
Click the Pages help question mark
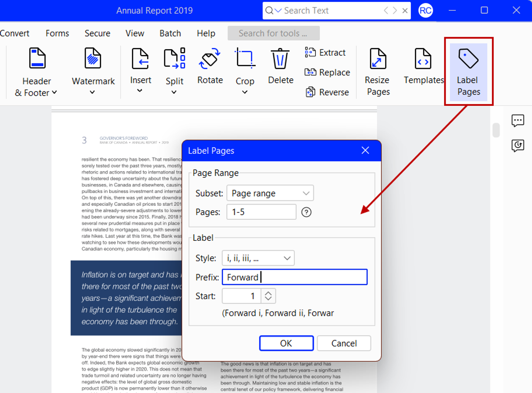306,212
